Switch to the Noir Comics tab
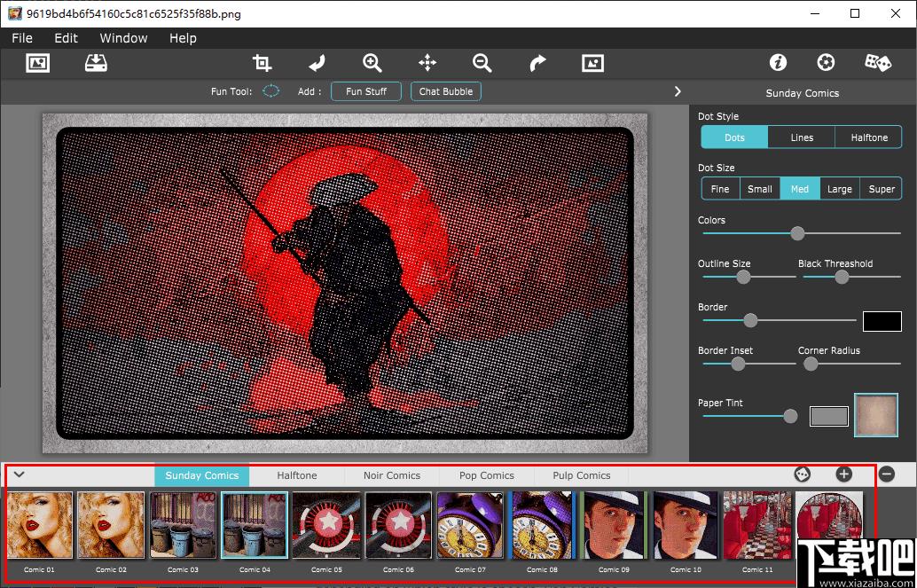Image resolution: width=917 pixels, height=588 pixels. (391, 475)
